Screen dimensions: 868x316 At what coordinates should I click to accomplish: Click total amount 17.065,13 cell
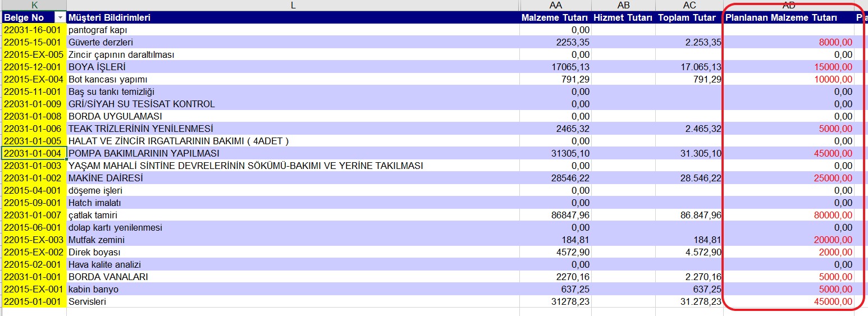tap(689, 67)
